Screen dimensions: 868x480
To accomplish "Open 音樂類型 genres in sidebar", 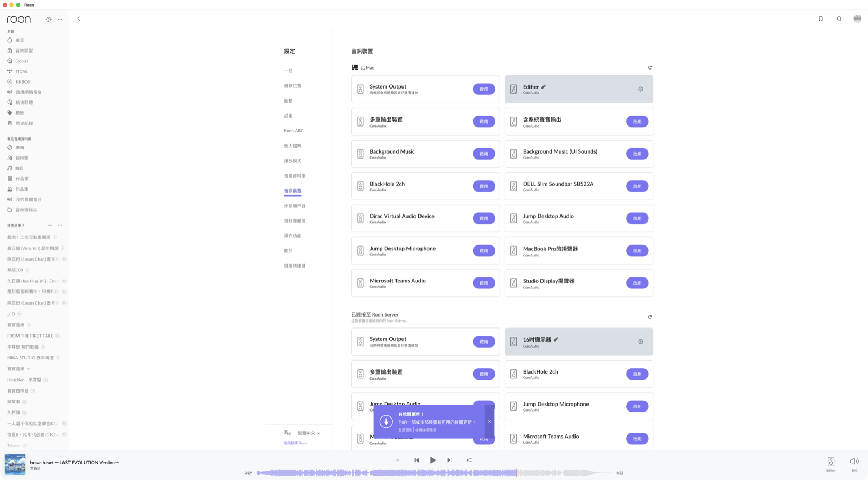I will (x=24, y=50).
